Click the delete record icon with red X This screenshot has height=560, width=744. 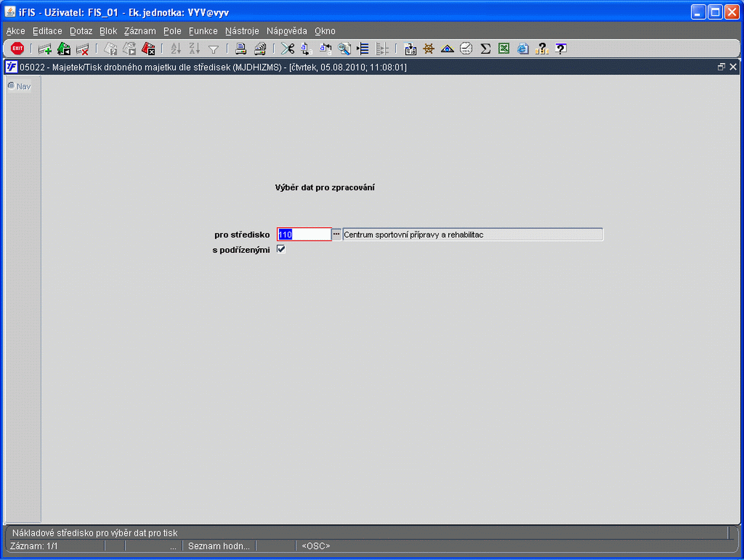pos(83,49)
